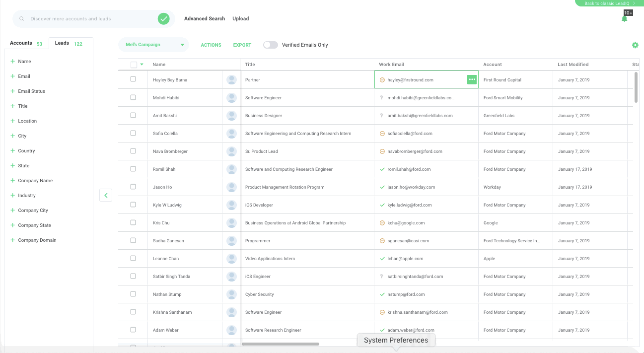Screen dimensions: 644x353
Task: Open the green table settings gear
Action: click(x=635, y=45)
